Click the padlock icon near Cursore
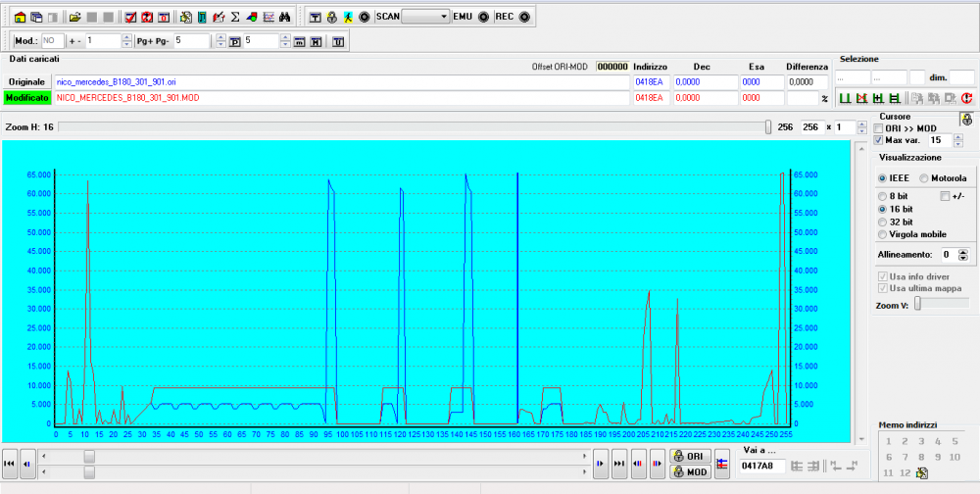This screenshot has width=980, height=494. coord(965,118)
